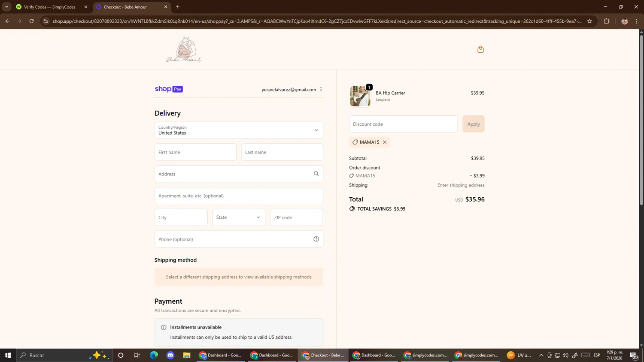644x362 pixels.
Task: Click the taskbar Buscar search box
Action: (x=64, y=355)
